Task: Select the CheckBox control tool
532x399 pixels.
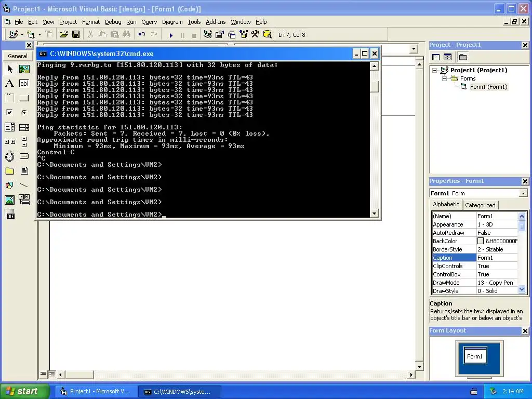Action: [x=10, y=112]
